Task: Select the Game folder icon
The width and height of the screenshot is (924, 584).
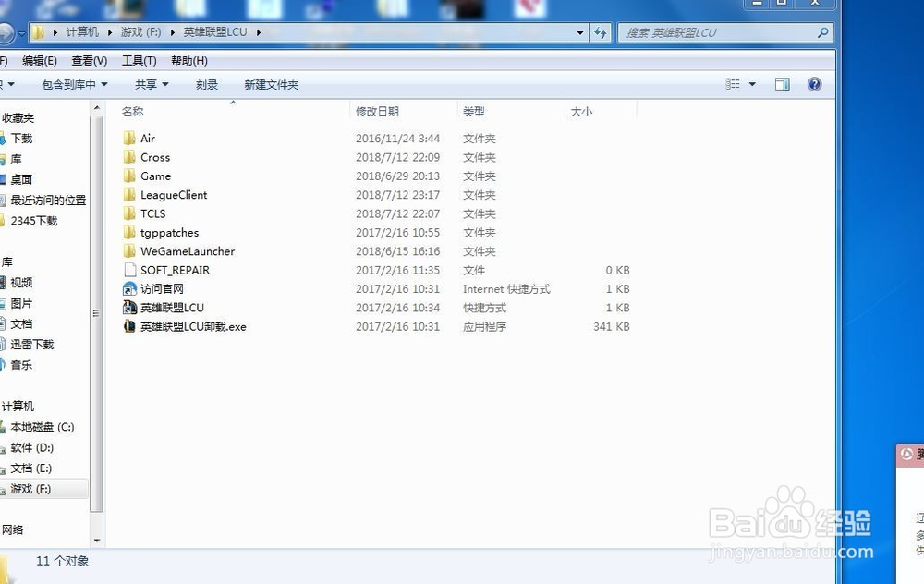Action: 129,176
